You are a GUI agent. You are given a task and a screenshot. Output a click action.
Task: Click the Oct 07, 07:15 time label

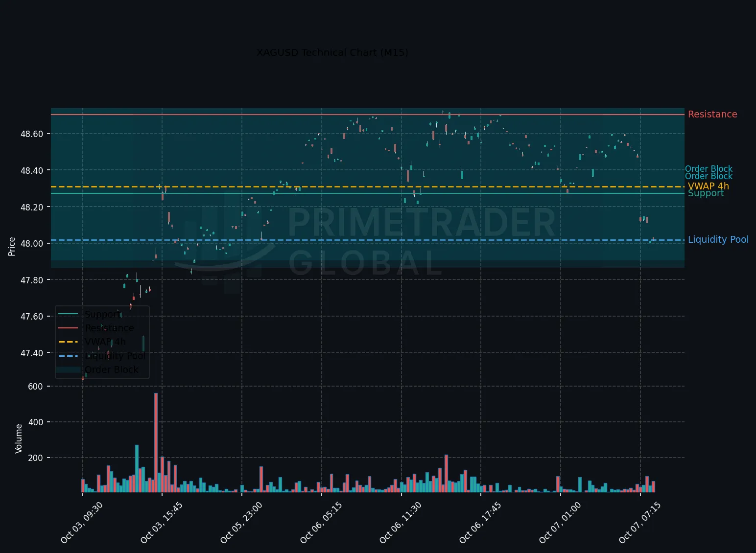pyautogui.click(x=639, y=523)
